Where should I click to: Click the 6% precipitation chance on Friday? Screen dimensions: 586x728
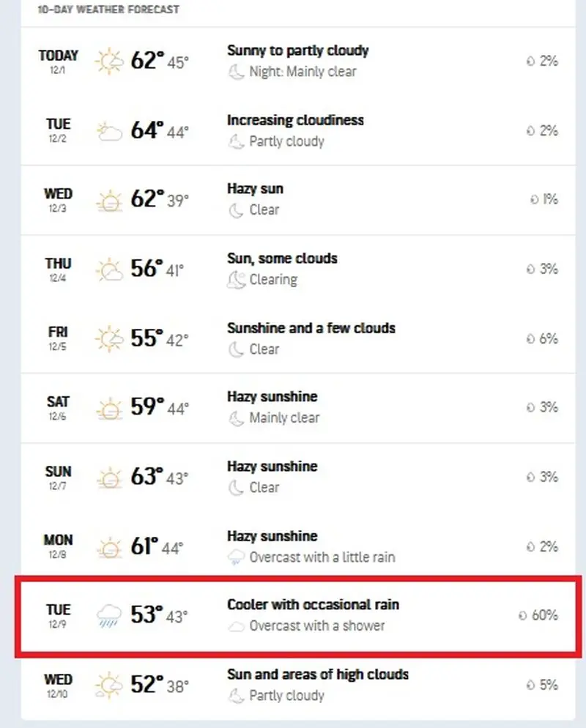coord(549,338)
